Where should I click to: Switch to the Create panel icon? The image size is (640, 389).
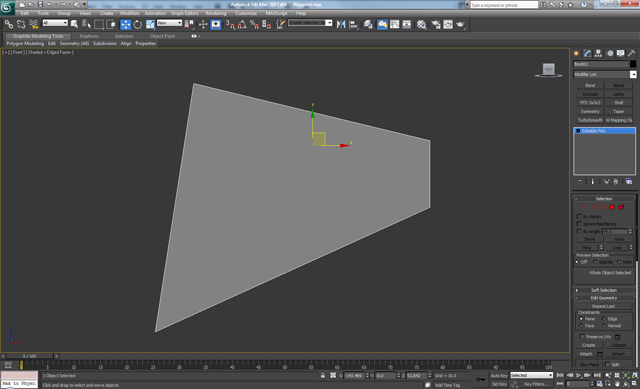click(x=576, y=53)
